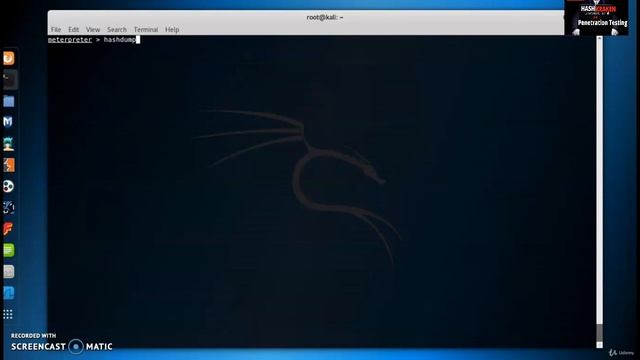
Task: Open the Terminal icon in the dock
Action: point(9,80)
